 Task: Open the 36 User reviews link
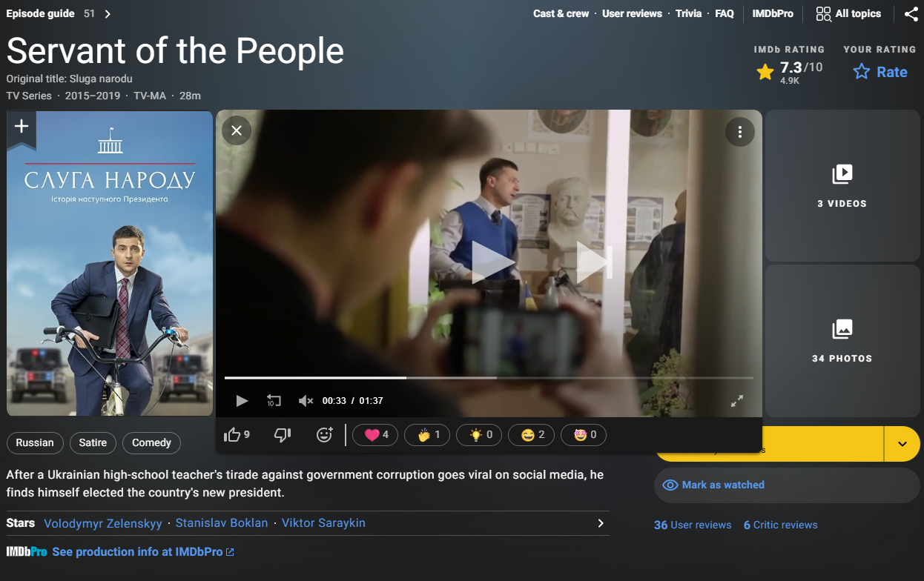693,525
